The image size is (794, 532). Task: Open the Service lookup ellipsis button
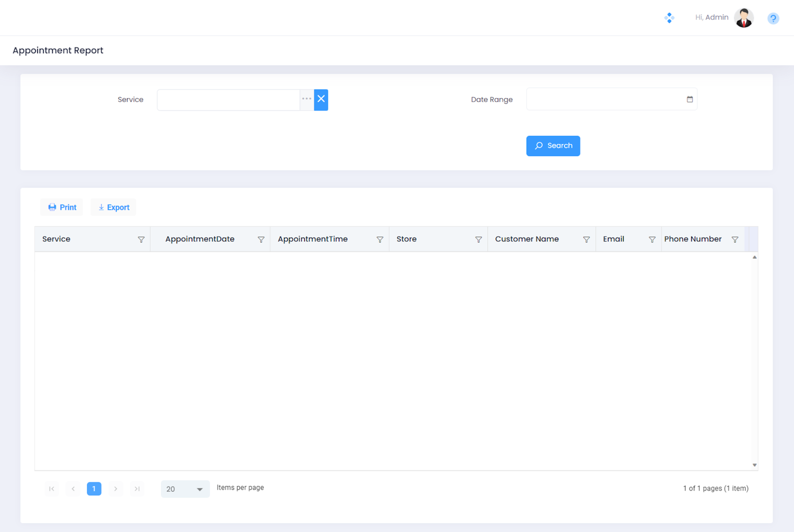[307, 99]
